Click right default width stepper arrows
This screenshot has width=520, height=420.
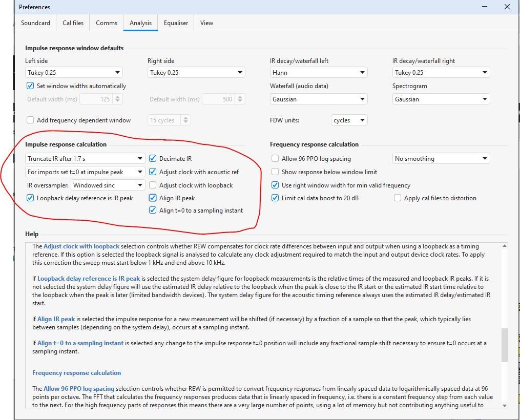pyautogui.click(x=240, y=99)
